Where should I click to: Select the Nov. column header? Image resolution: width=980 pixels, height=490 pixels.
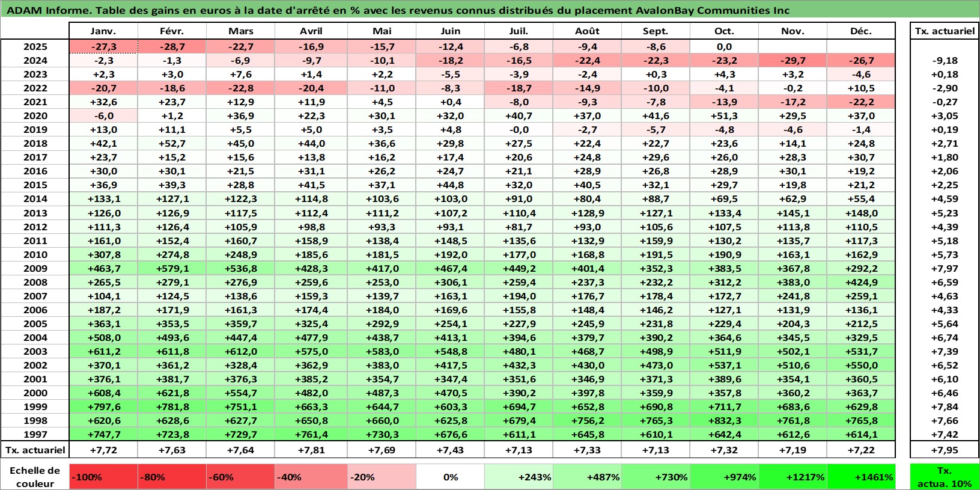tap(793, 31)
